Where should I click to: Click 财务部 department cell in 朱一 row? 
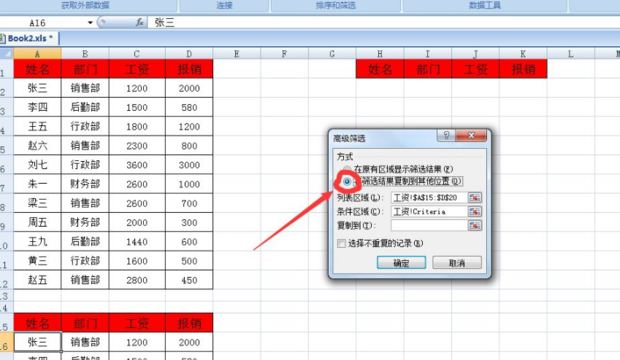pyautogui.click(x=85, y=184)
